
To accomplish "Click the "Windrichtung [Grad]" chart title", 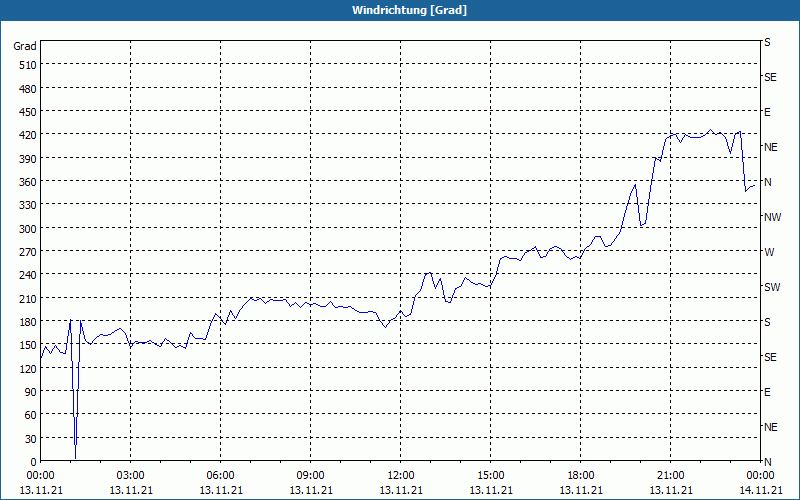I will (409, 10).
